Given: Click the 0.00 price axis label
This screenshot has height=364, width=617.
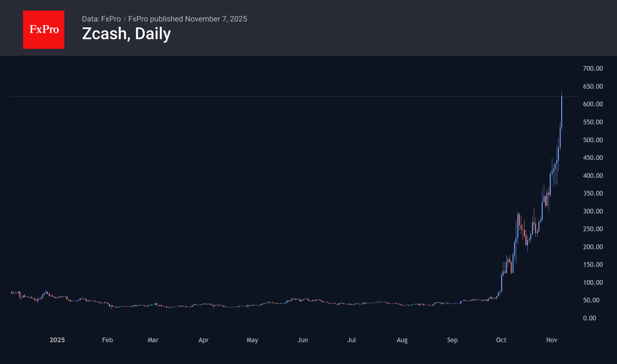Looking at the screenshot, I should coord(589,318).
